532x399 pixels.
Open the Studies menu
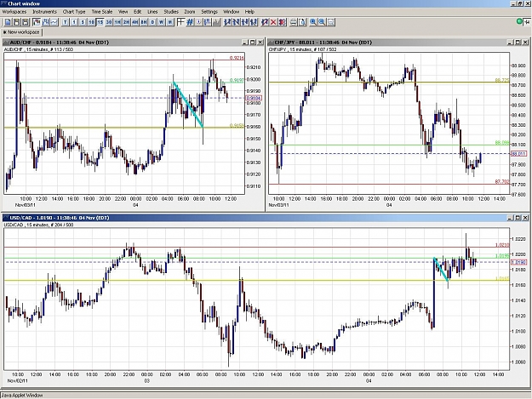(x=171, y=12)
